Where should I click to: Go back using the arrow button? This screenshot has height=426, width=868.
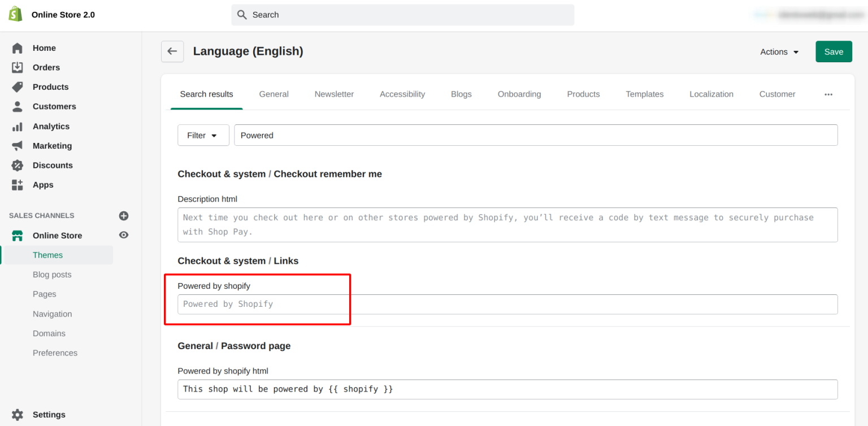tap(172, 51)
